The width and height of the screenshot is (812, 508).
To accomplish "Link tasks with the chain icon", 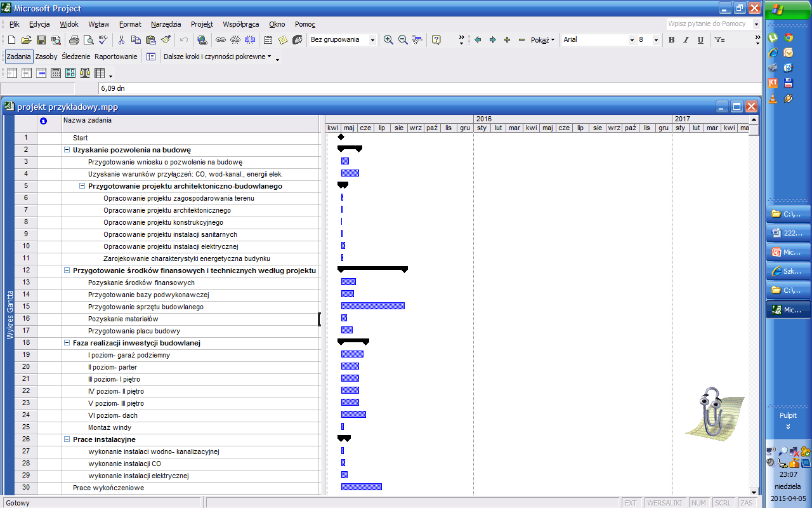I will [x=221, y=40].
